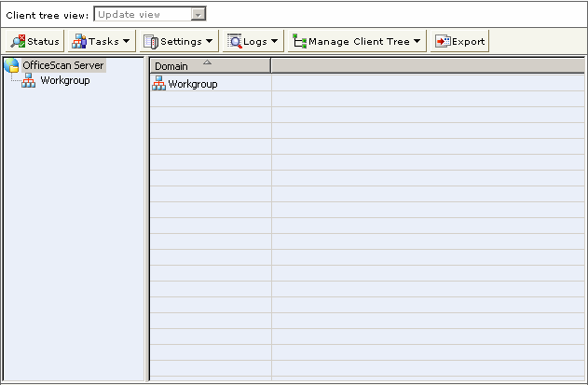Click the Manage Client Tree icon

coord(298,41)
